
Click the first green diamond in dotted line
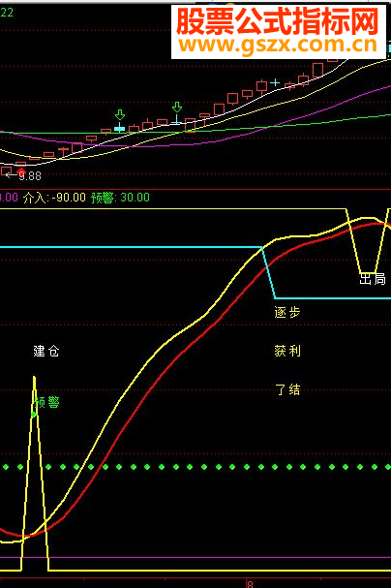click(x=6, y=467)
